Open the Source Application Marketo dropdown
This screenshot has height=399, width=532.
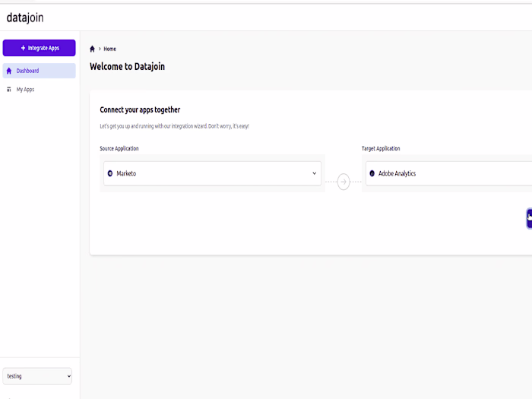pyautogui.click(x=212, y=173)
